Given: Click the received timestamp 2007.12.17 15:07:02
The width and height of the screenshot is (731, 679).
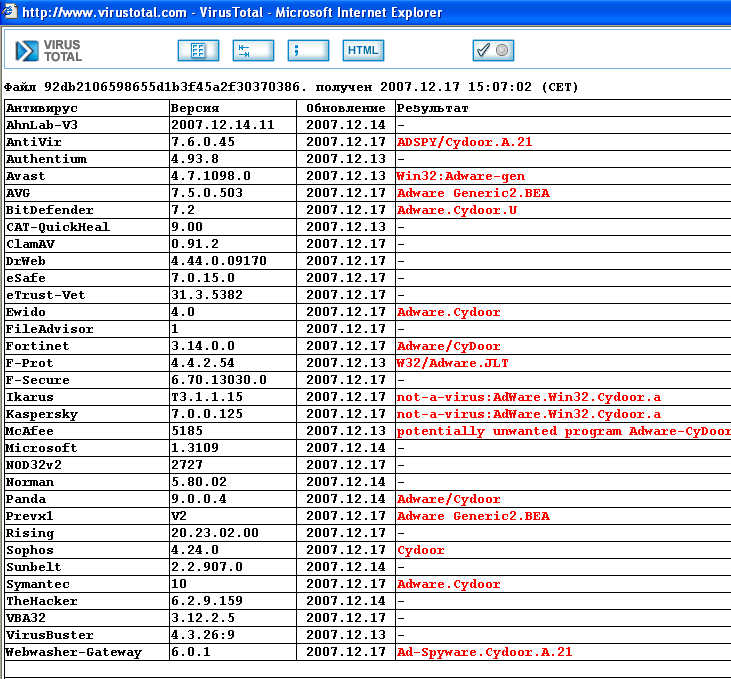Looking at the screenshot, I should 455,87.
